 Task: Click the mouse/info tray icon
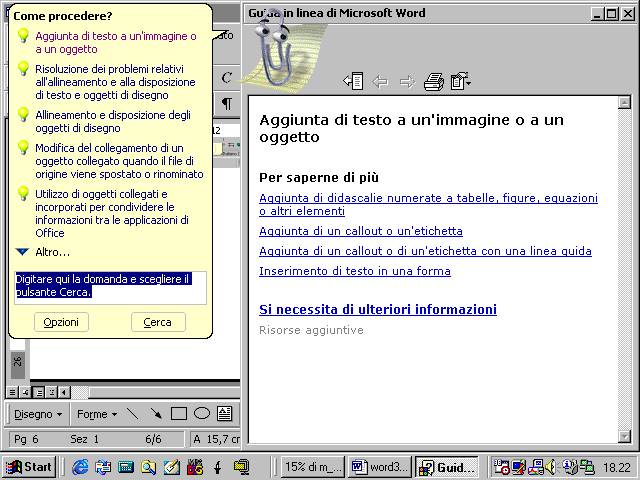pos(570,467)
